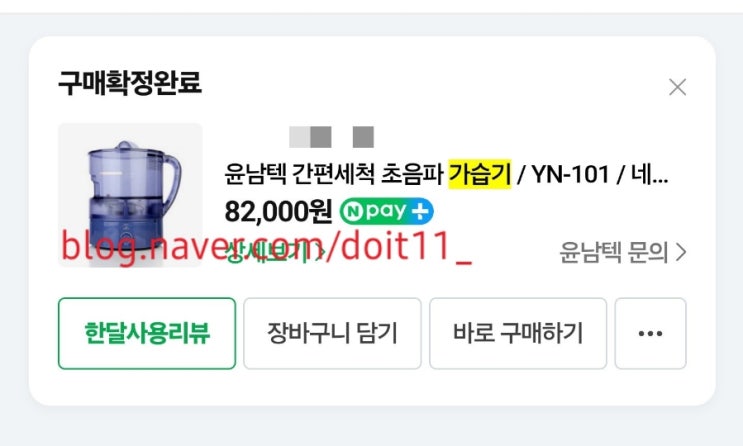Click the chevron next to 상세보기

320,253
